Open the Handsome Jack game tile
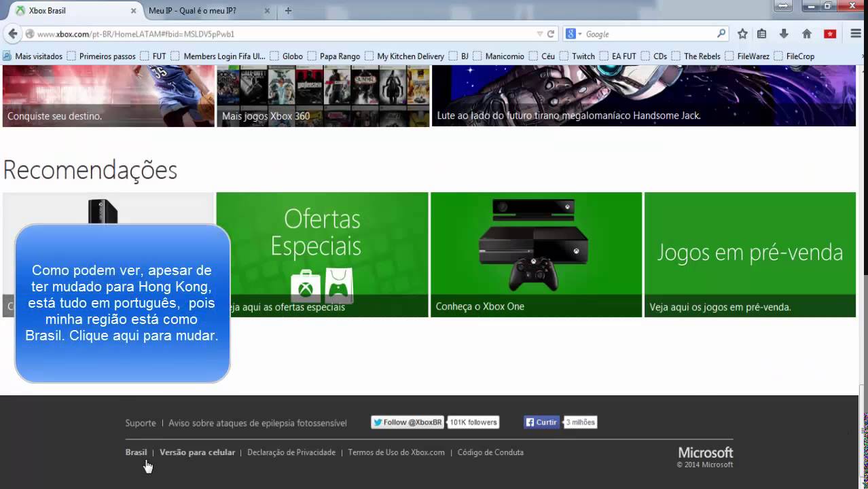Viewport: 868px width, 489px height. (x=644, y=96)
